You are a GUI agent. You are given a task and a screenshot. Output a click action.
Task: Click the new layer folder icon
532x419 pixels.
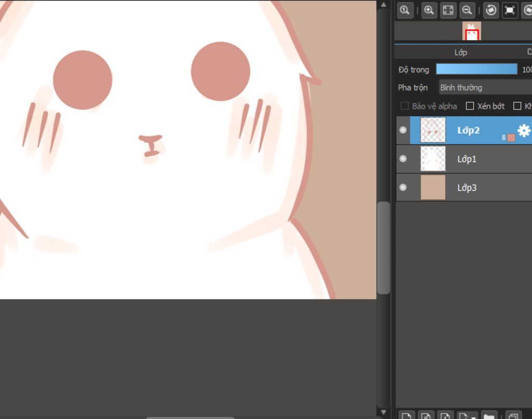coord(488,416)
